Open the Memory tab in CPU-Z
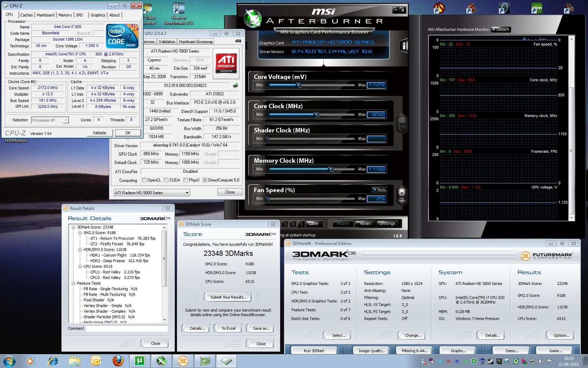Image resolution: width=588 pixels, height=368 pixels. (x=65, y=15)
